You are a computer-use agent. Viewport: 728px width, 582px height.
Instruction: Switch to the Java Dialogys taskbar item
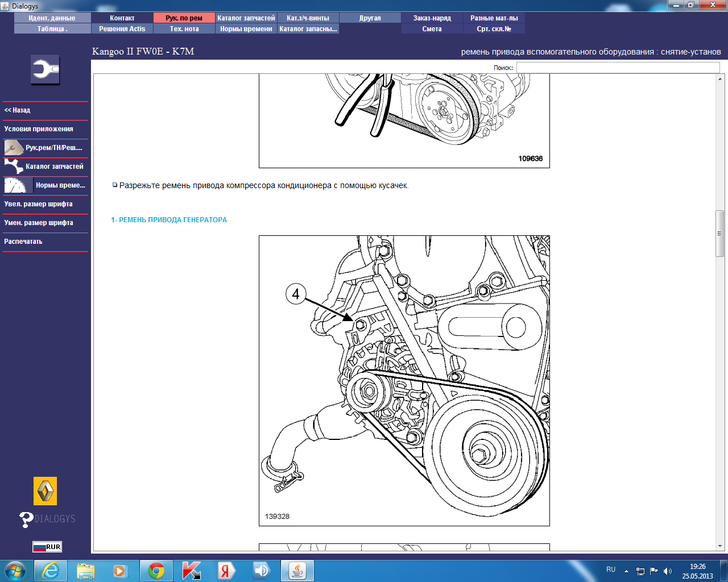click(297, 571)
